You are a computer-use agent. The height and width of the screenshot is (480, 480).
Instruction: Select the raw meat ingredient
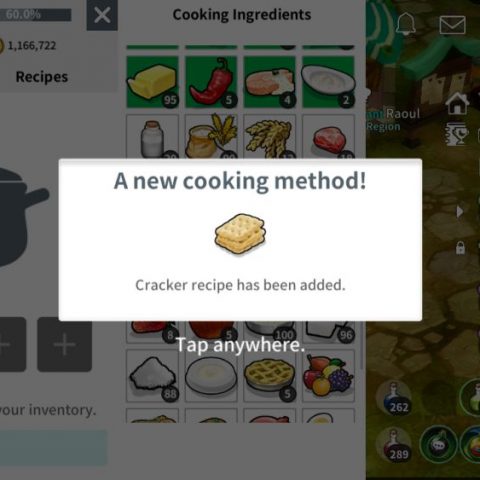coord(328,137)
